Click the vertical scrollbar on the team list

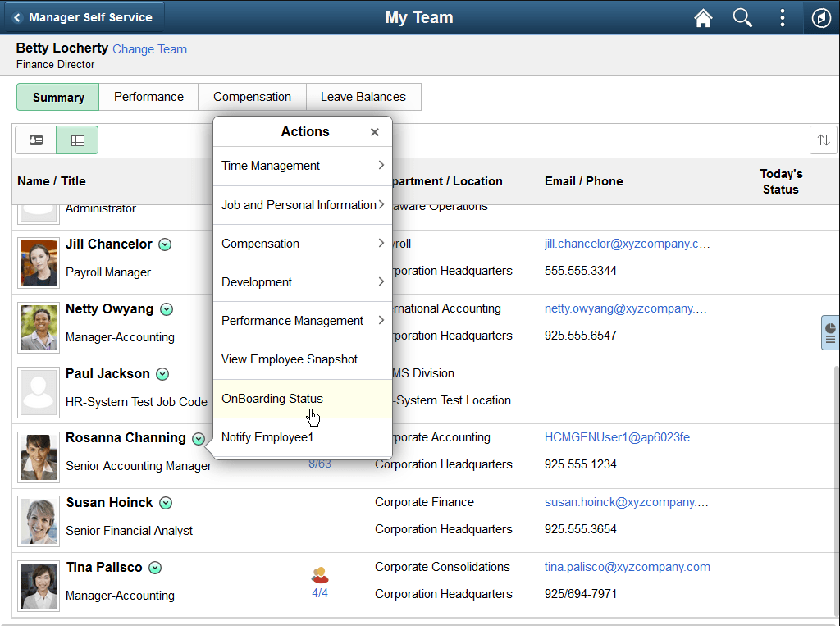[x=835, y=492]
